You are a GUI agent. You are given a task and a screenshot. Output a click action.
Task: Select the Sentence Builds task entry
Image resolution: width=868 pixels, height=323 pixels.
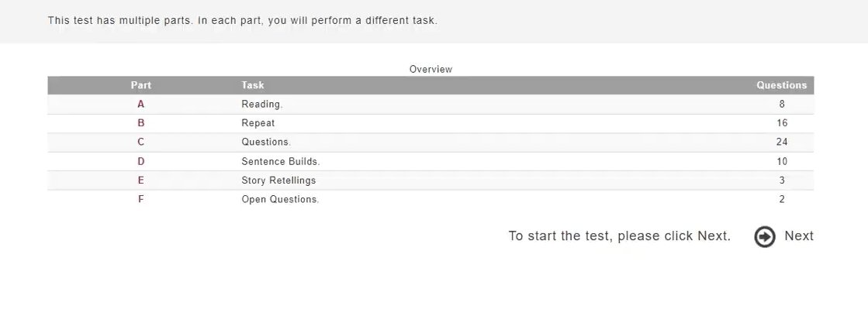click(280, 161)
